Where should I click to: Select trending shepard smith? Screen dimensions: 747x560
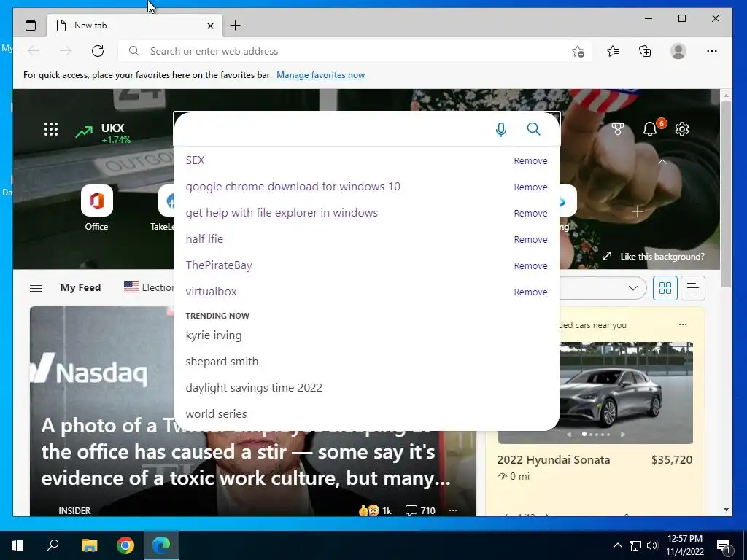coord(222,362)
